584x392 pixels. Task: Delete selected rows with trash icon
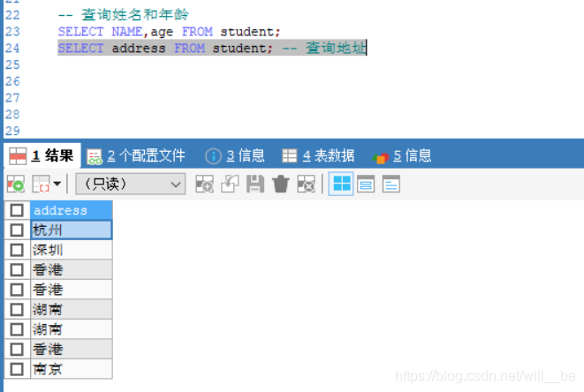pos(280,184)
